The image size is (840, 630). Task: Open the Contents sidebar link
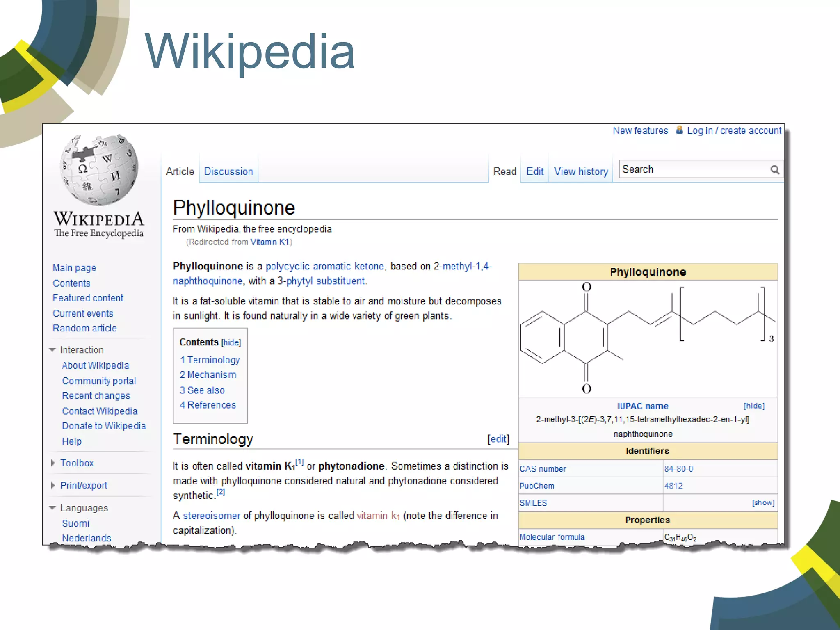point(71,283)
